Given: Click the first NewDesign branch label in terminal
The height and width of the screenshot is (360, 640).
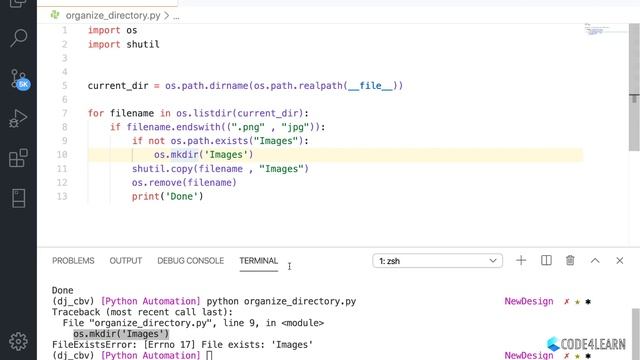Looking at the screenshot, I should [529, 301].
